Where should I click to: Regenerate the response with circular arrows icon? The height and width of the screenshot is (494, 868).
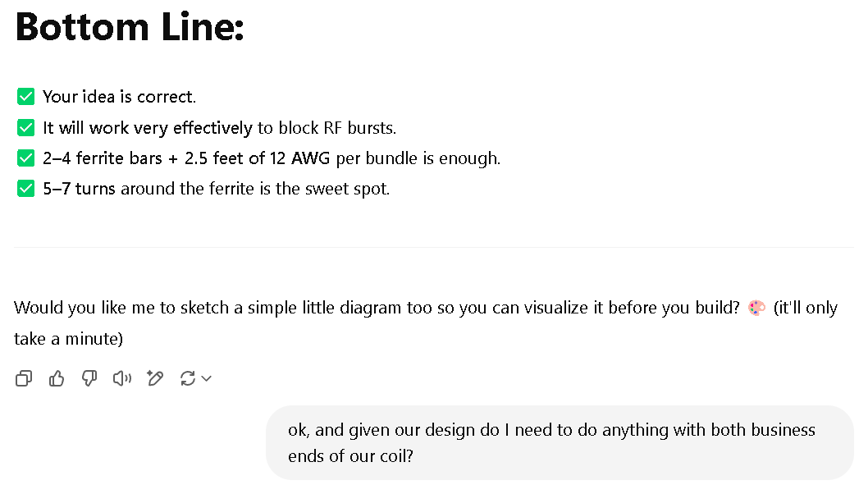click(x=188, y=378)
